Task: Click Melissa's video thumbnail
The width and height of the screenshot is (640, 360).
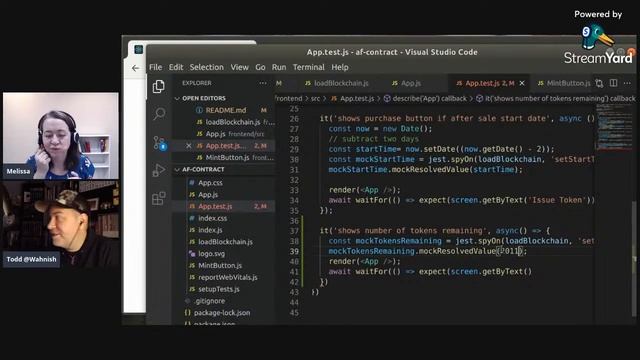Action: click(61, 136)
